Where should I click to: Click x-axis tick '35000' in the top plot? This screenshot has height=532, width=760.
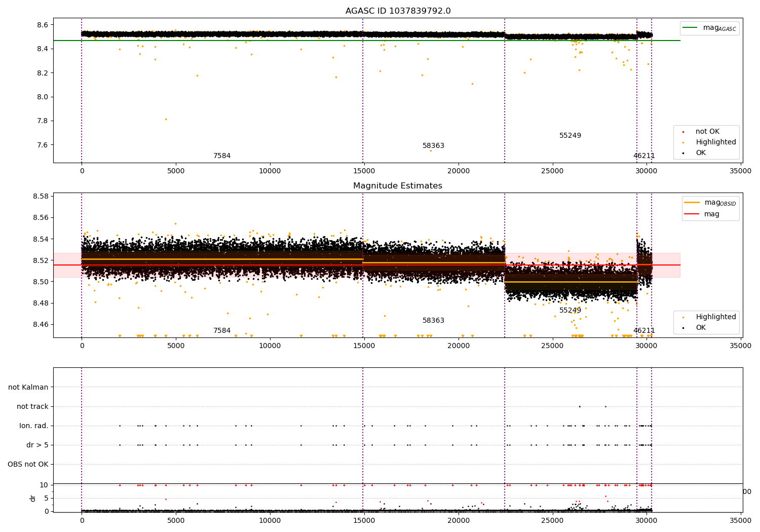(x=740, y=171)
